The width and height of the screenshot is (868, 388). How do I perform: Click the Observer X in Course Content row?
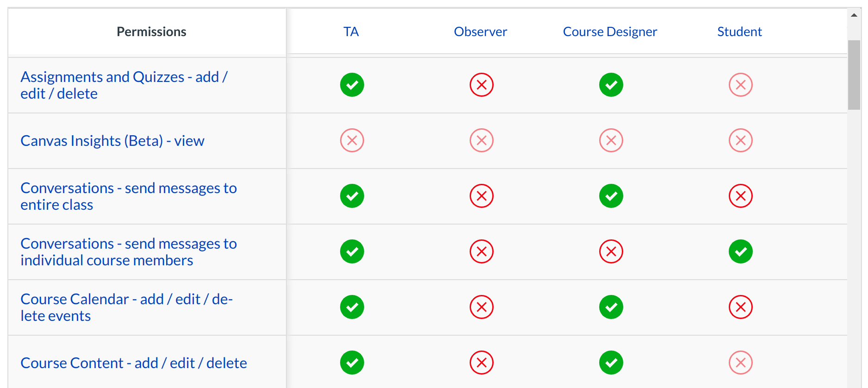(x=481, y=363)
